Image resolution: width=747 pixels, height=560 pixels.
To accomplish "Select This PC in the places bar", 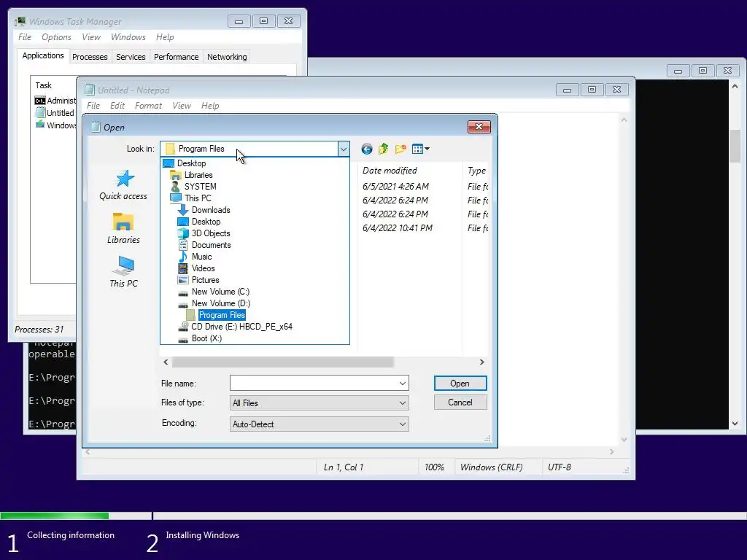I will coord(123,272).
